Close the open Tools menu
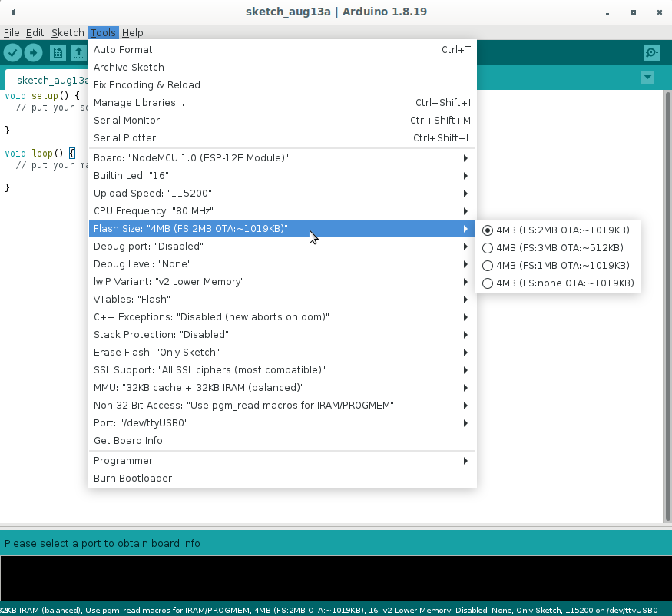 (103, 32)
